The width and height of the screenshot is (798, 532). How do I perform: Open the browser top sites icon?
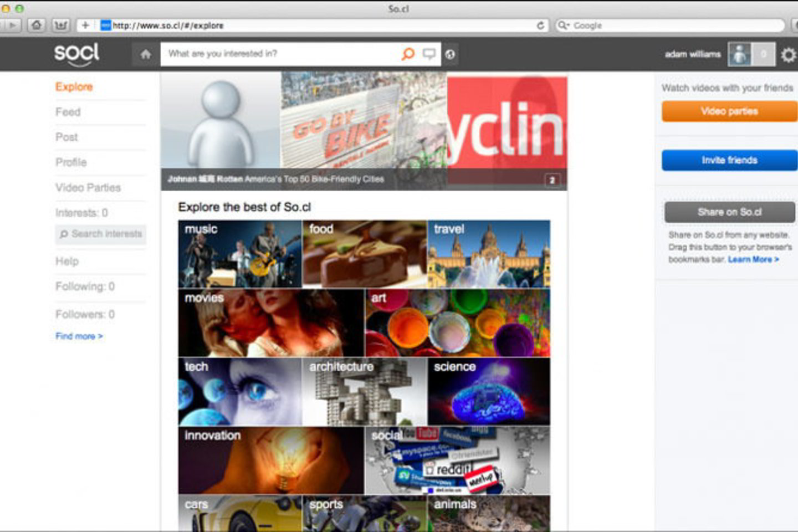pyautogui.click(x=61, y=25)
